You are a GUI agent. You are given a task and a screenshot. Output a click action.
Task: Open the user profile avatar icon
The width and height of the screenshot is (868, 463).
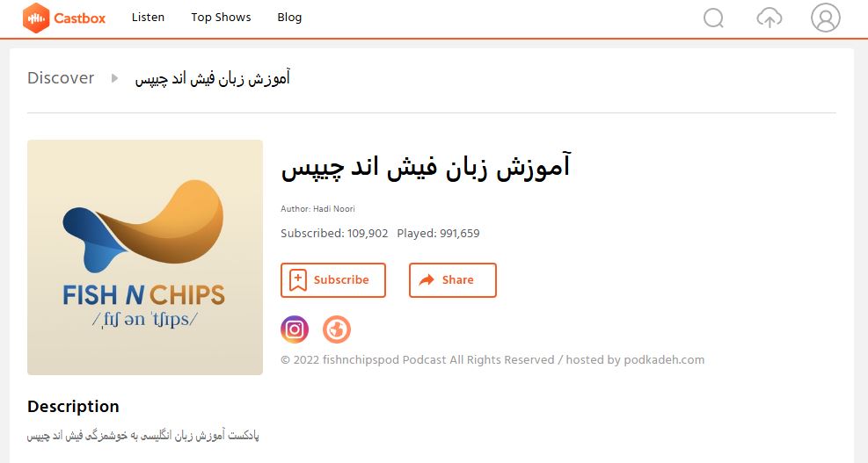pyautogui.click(x=826, y=18)
